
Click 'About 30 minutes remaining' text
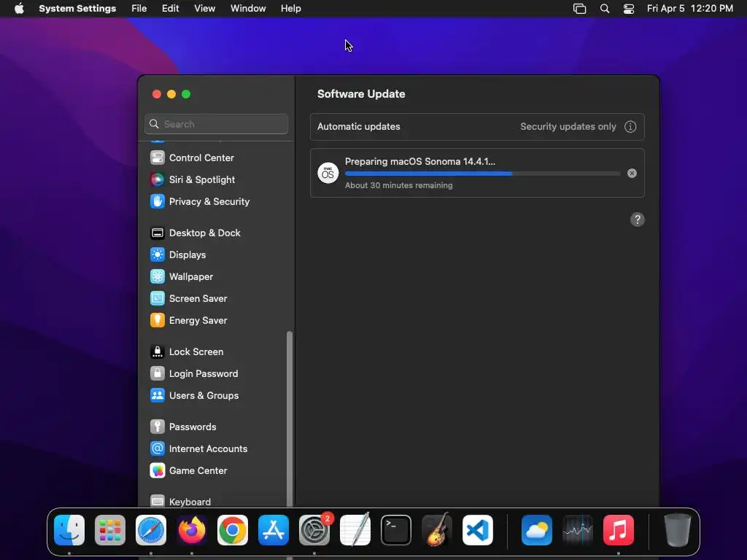pos(399,185)
